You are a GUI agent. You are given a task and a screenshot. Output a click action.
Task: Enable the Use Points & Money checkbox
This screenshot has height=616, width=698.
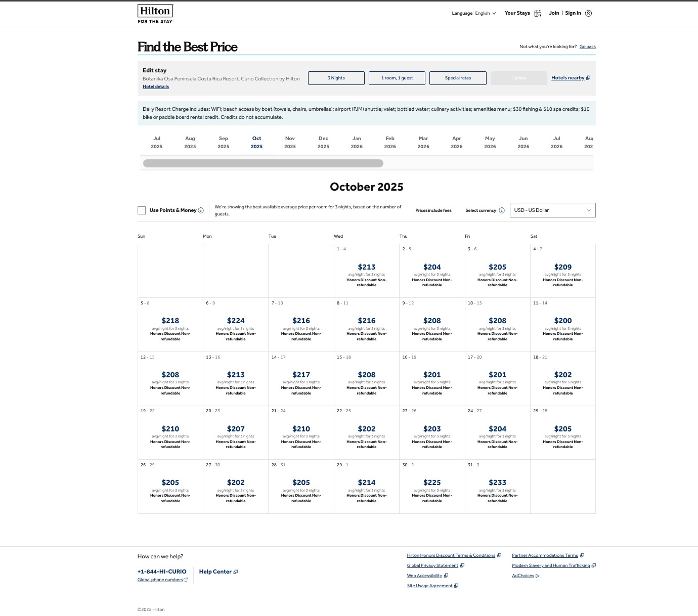click(x=142, y=210)
